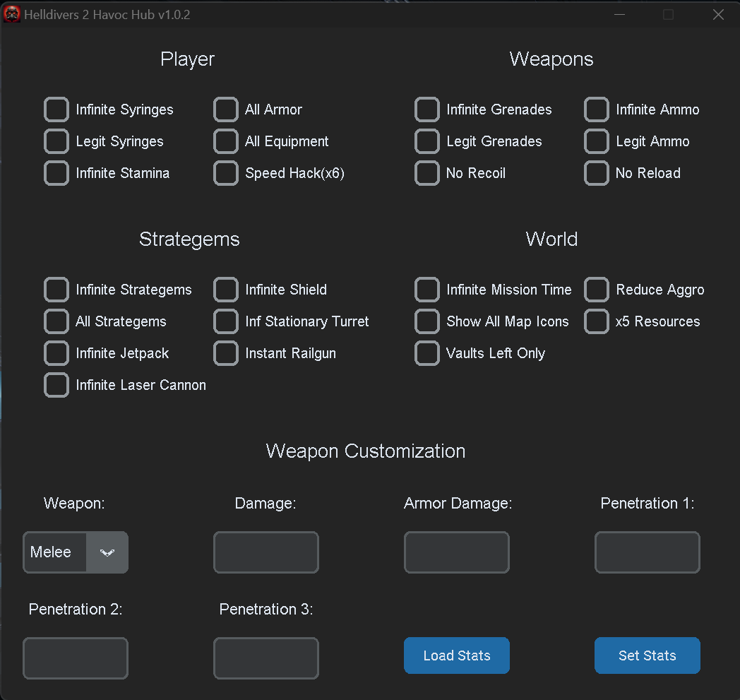Focus the Penetration 3 input box
The width and height of the screenshot is (740, 700).
click(x=266, y=658)
